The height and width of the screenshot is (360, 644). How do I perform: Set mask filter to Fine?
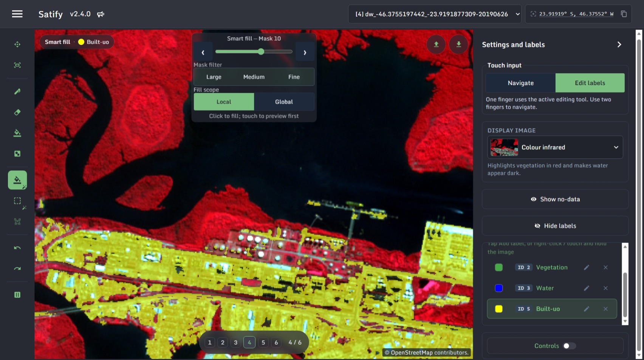coord(294,77)
